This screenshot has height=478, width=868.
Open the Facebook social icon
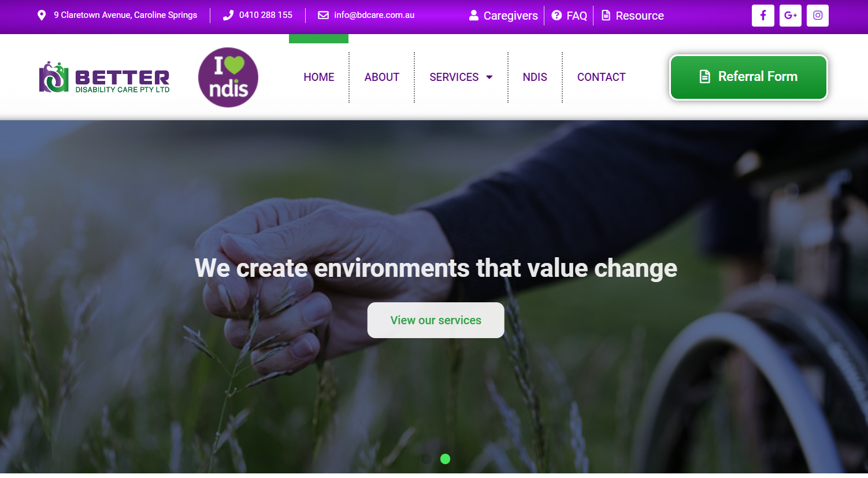tap(763, 16)
